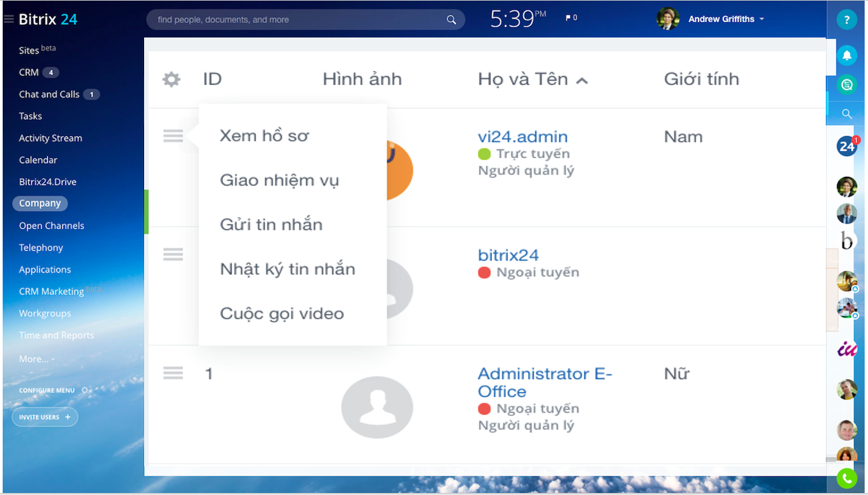Viewport: 868px width, 495px height.
Task: Click the search icon in right sidebar
Action: click(x=847, y=114)
